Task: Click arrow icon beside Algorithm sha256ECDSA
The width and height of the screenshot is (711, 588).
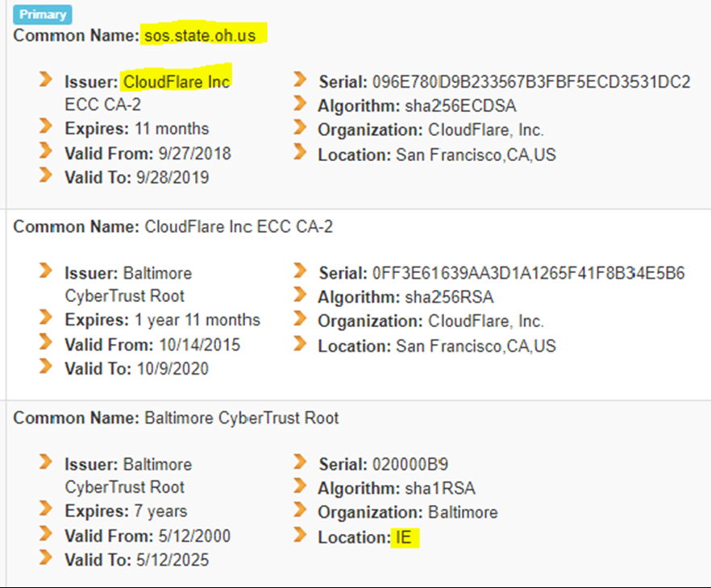Action: [x=300, y=103]
